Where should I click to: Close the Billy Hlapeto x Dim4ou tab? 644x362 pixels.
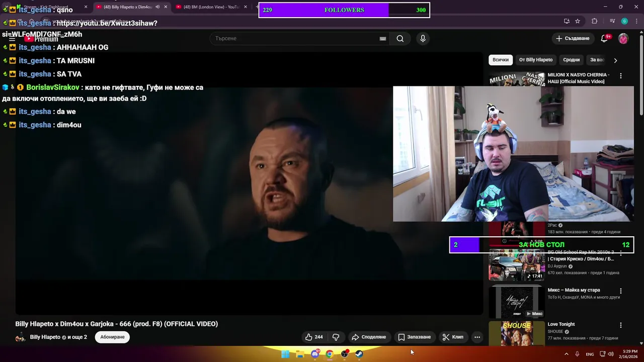(x=166, y=7)
